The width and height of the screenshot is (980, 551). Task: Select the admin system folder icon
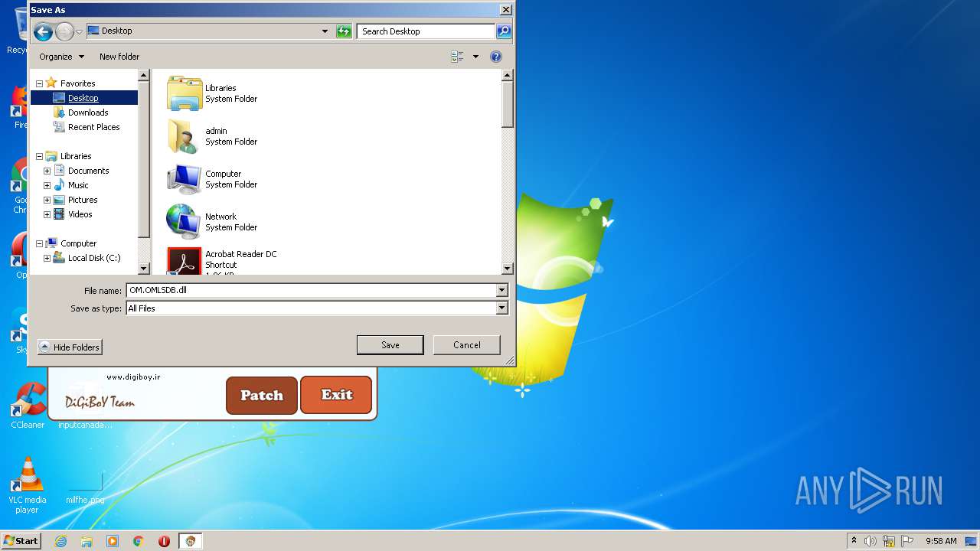pos(184,136)
